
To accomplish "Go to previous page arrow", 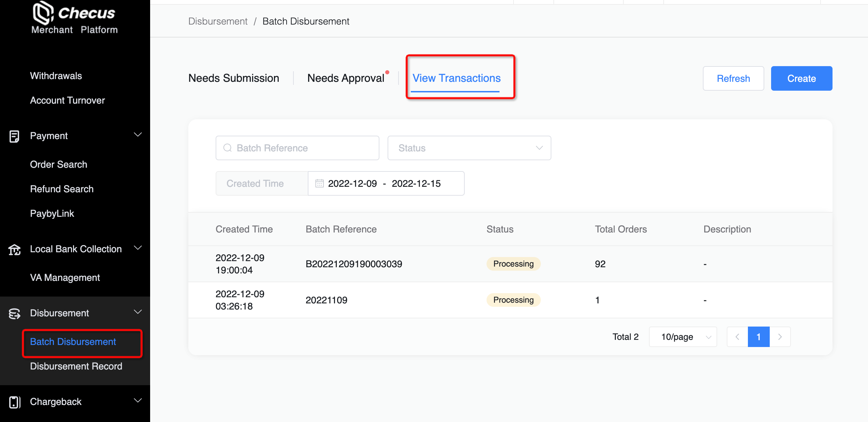I will coord(737,337).
